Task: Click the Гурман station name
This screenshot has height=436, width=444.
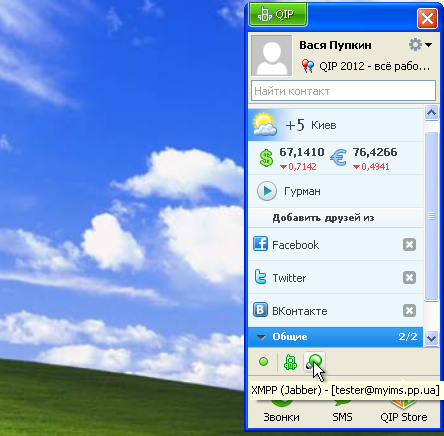Action: click(302, 191)
